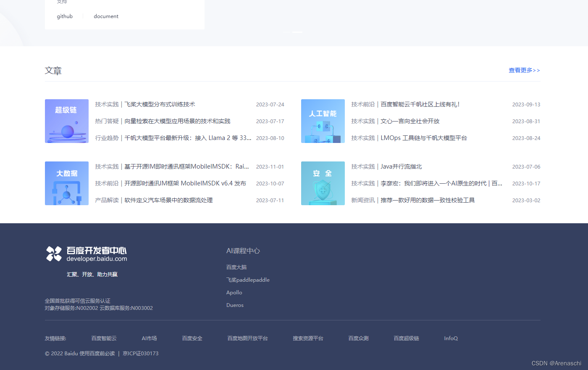Open article 向量检索在大模型应用场景的技术和实践
Image resolution: width=588 pixels, height=370 pixels.
click(177, 121)
